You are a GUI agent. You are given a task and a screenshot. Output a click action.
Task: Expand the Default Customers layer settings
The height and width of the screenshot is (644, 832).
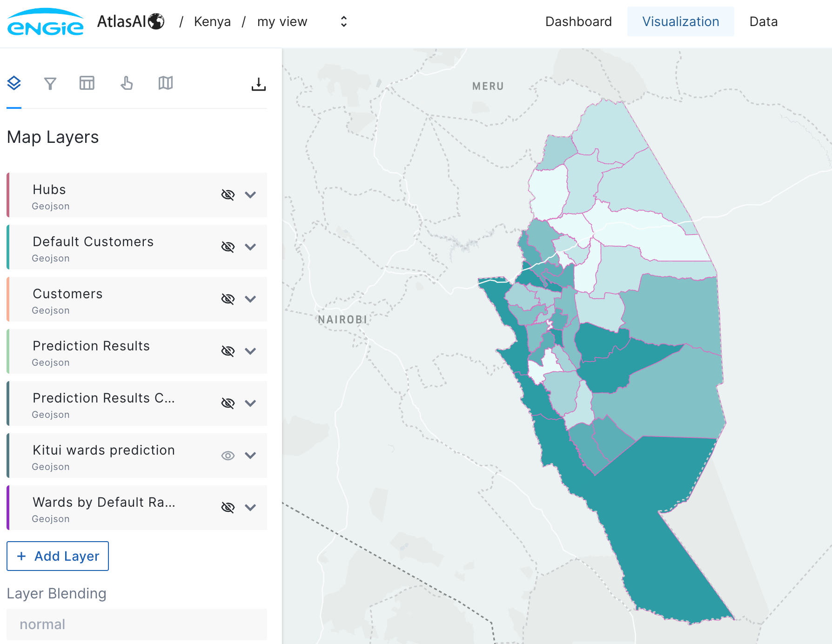pos(250,247)
